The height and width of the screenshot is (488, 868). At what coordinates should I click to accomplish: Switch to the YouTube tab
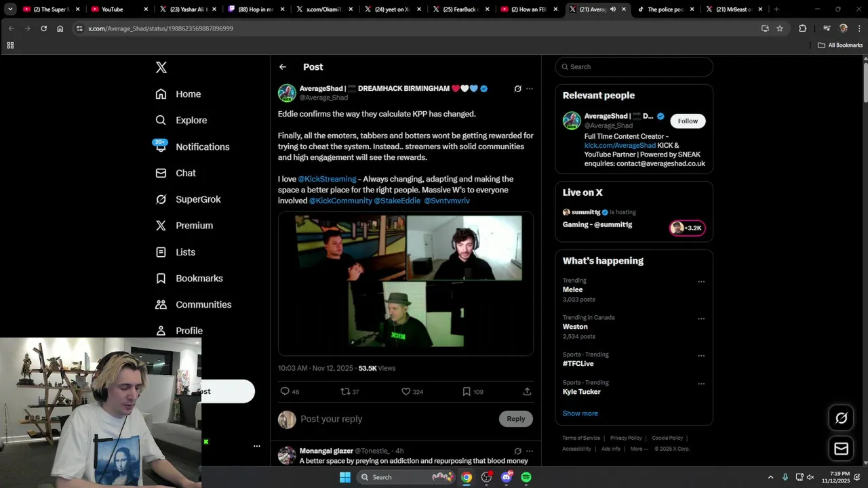pos(119,9)
